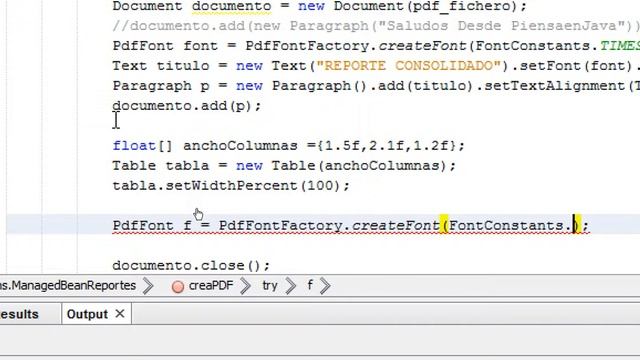Expand the arrow after f breadcrumb
This screenshot has height=360, width=640.
pos(325,286)
